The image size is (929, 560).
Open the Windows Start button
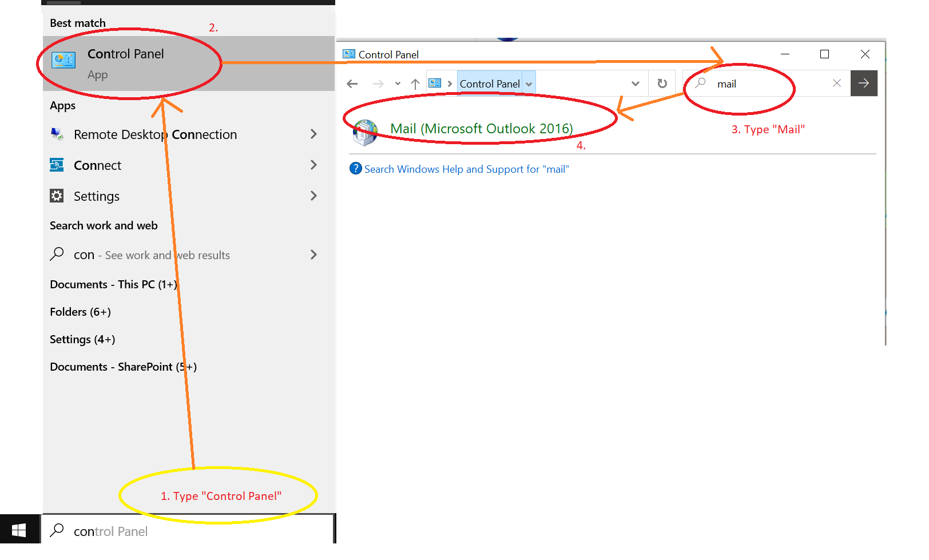click(19, 530)
